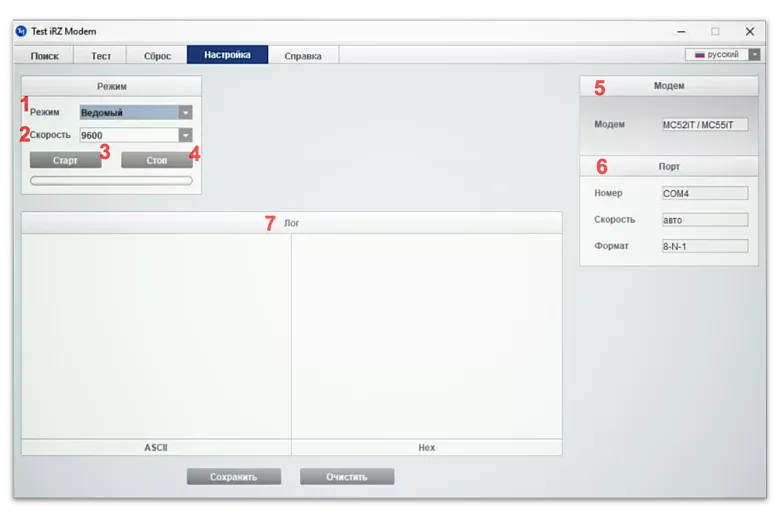Viewport: 780px width, 513px height.
Task: Click the port Номер field COM4
Action: [704, 194]
